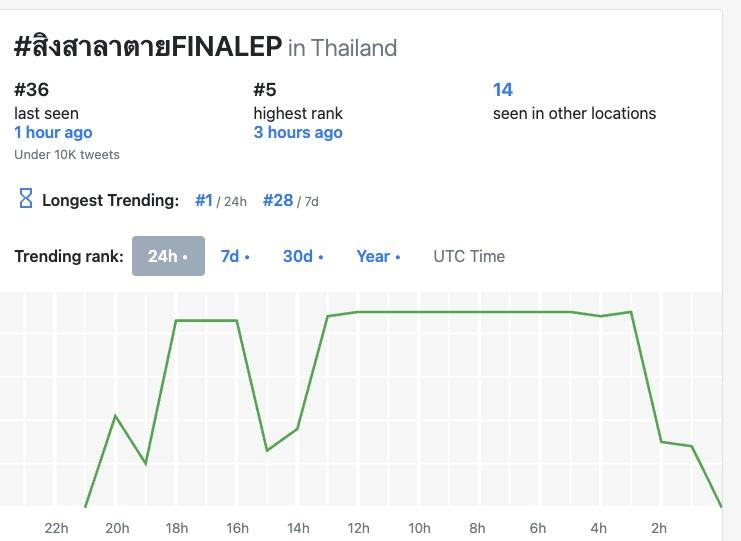Click the chart spike above 20h
The height and width of the screenshot is (541, 741).
[116, 416]
